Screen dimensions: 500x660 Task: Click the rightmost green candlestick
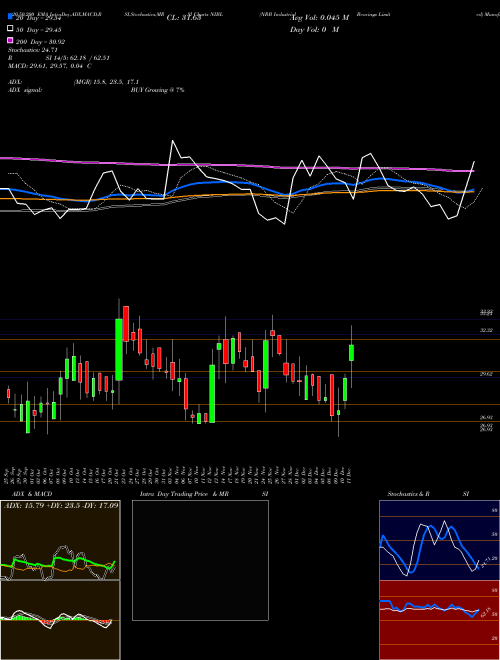click(351, 353)
